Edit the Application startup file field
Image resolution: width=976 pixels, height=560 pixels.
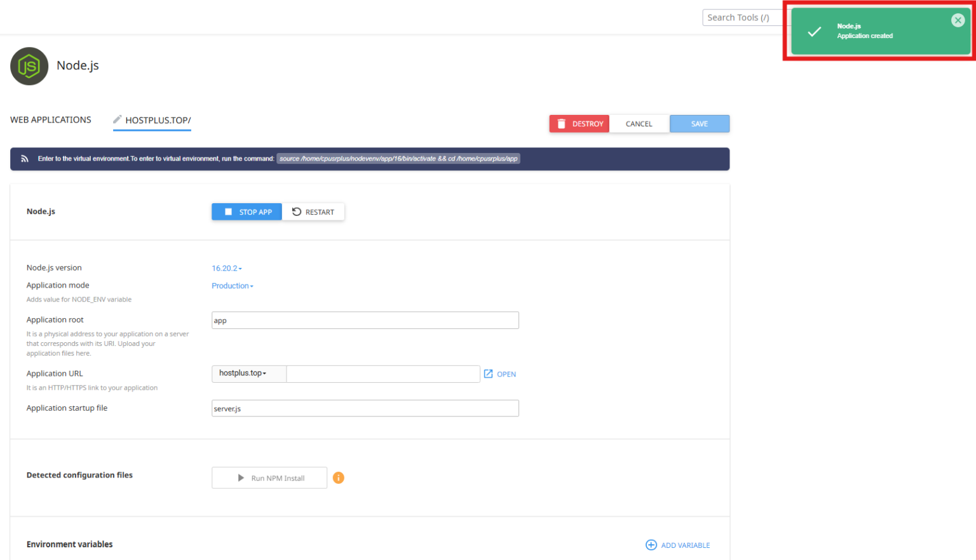365,408
